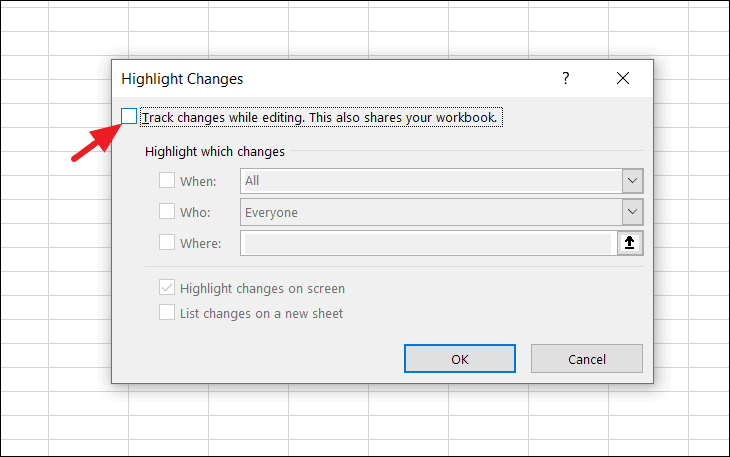730x457 pixels.
Task: Click the List changes on a new sheet label
Action: click(261, 314)
